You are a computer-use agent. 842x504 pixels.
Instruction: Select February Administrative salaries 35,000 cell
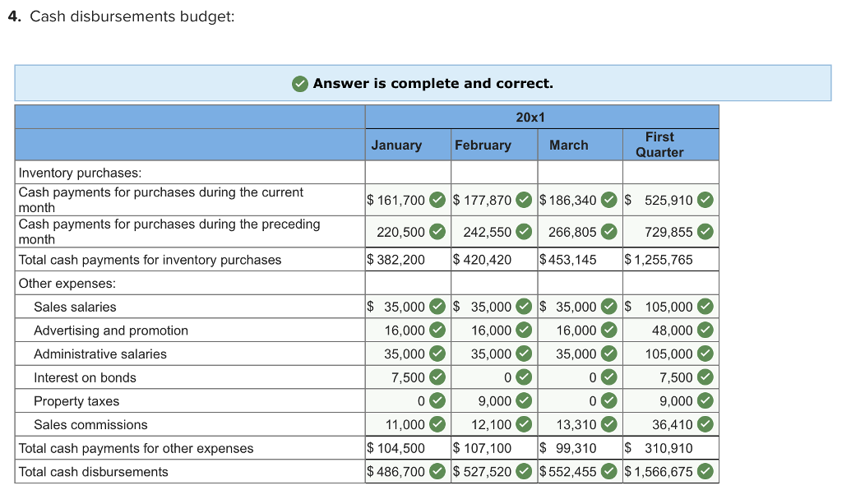[494, 354]
